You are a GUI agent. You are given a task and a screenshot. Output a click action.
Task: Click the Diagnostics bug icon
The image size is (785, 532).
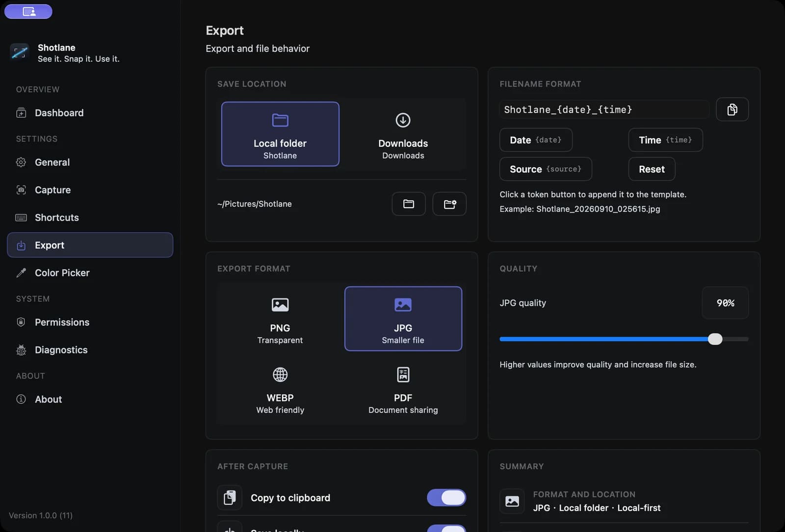[21, 350]
